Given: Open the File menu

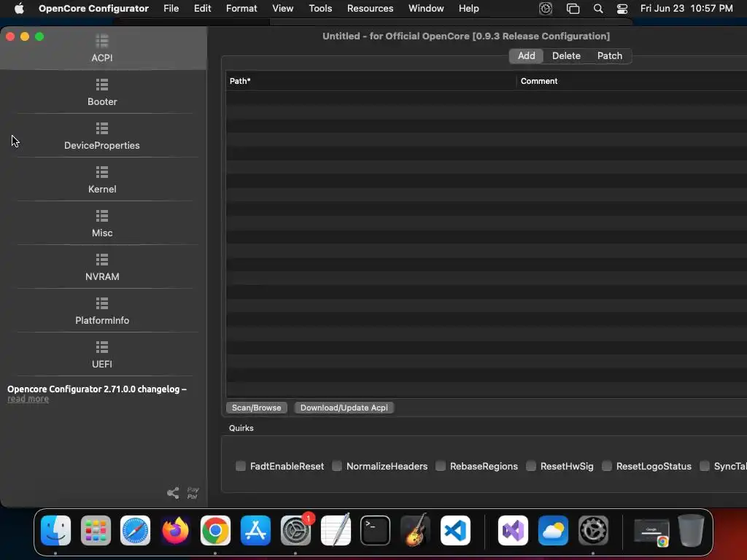Looking at the screenshot, I should 171,9.
